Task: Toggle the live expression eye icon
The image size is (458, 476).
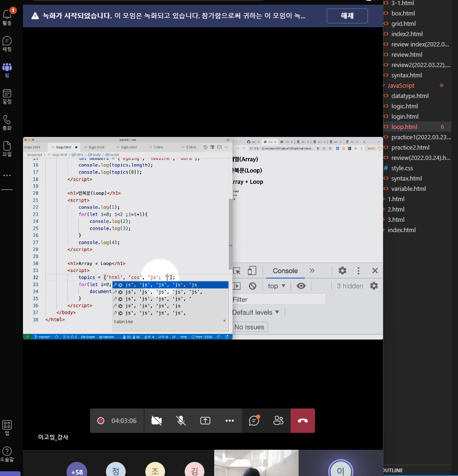Action: tap(301, 286)
